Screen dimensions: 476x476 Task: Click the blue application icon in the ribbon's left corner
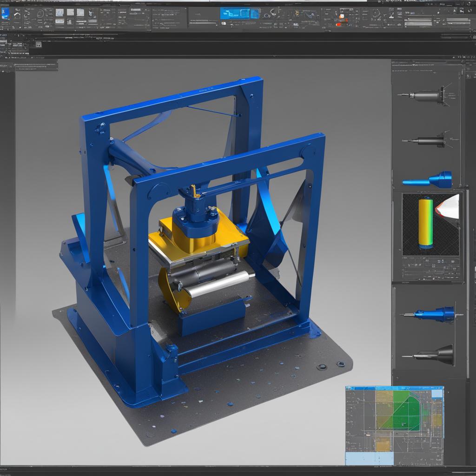[5, 13]
